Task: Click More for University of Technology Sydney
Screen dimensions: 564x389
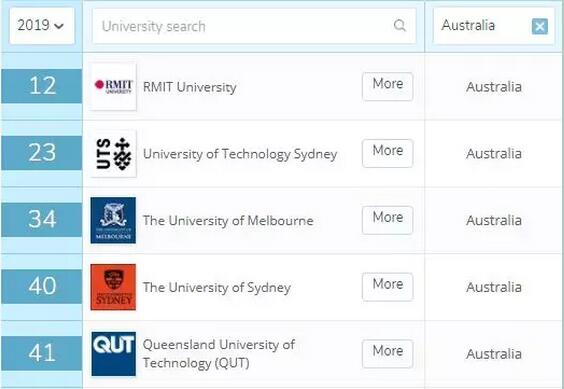Action: (x=387, y=153)
